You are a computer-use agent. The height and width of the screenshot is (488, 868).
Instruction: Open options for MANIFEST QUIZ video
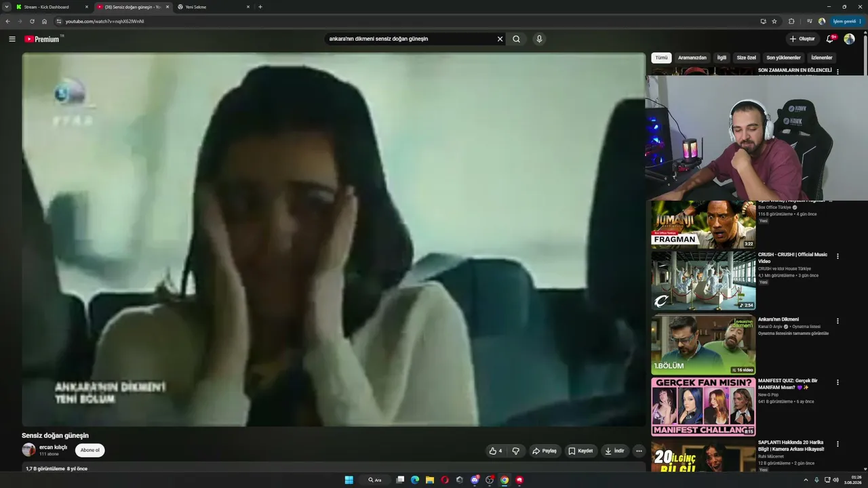(837, 382)
